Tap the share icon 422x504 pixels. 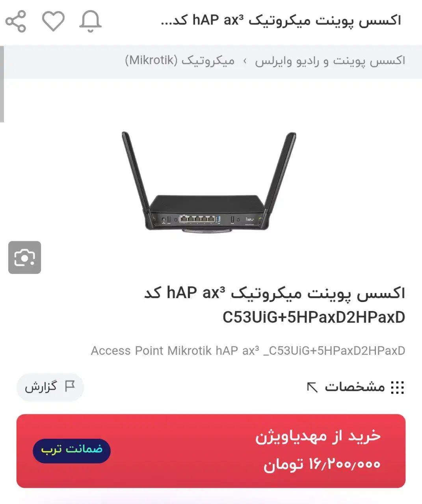pyautogui.click(x=16, y=21)
